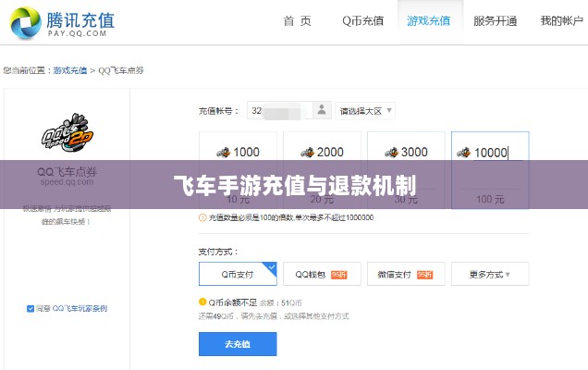Click the 充值数量必须是100的倍数 notice text
This screenshot has width=588, height=370.
(x=291, y=217)
